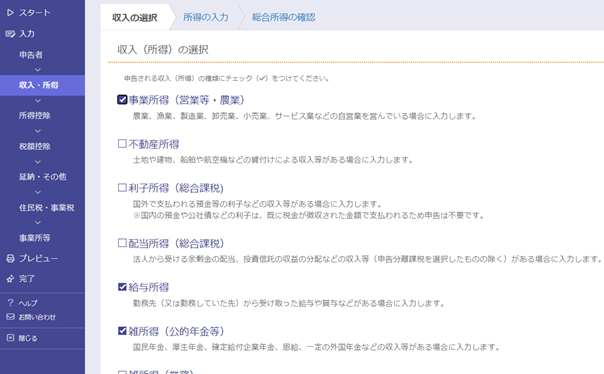Click the 入力 pencil icon
Screen dimensions: 604x374
(10, 34)
